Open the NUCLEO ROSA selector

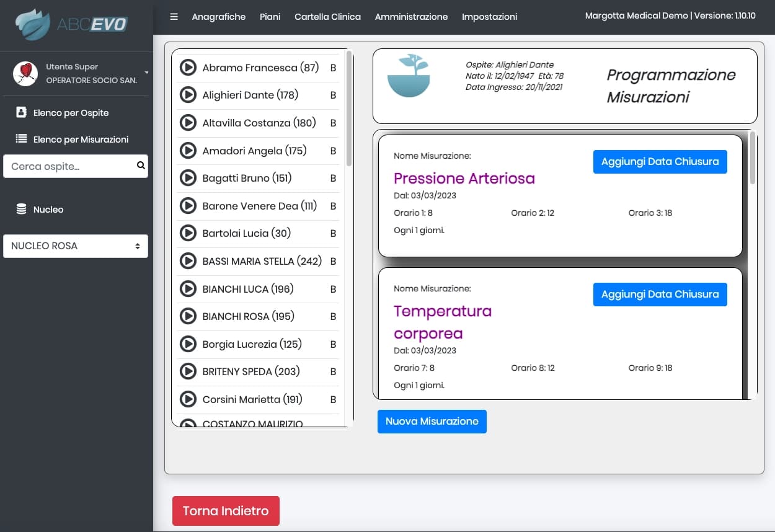pos(76,246)
